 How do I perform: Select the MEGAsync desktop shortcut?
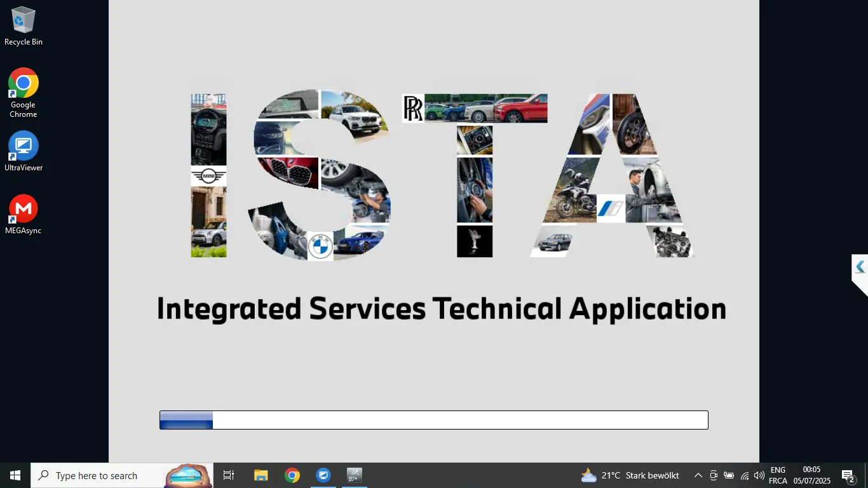point(24,214)
